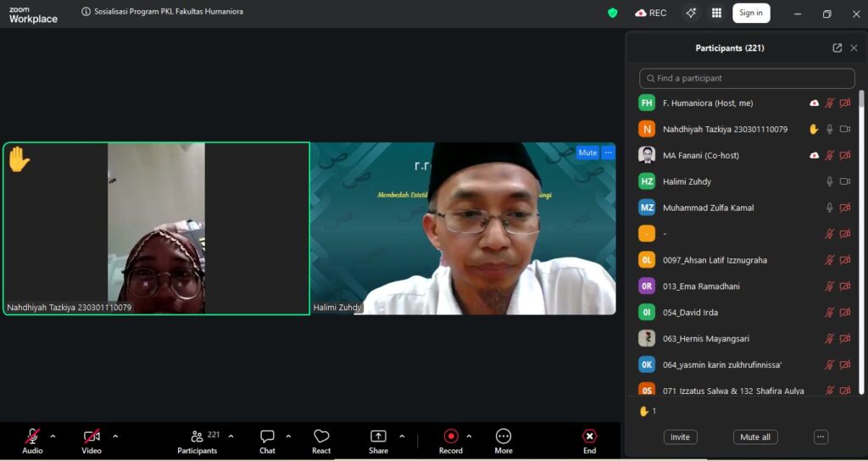Image resolution: width=868 pixels, height=461 pixels.
Task: Click the green encryption shield icon
Action: pos(613,13)
